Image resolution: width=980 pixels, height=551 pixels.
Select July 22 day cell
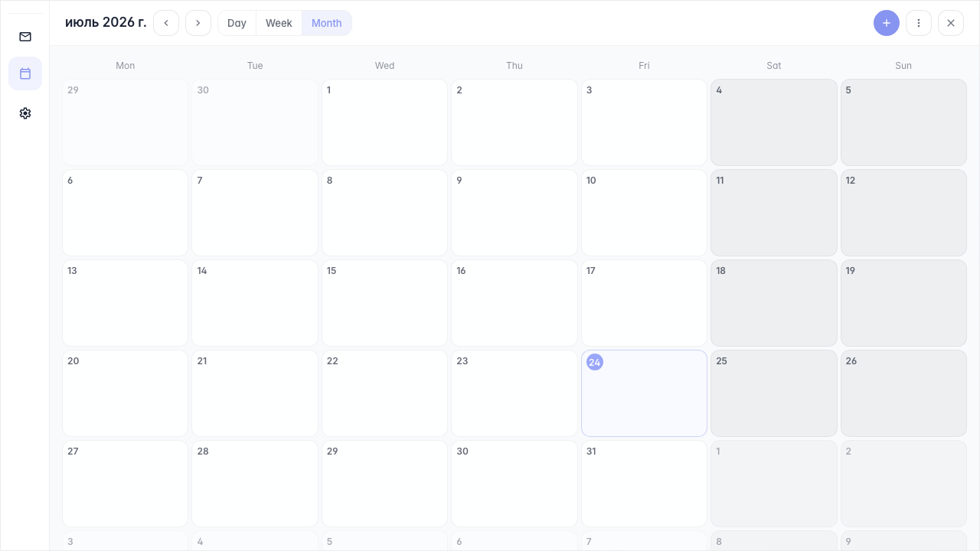384,393
